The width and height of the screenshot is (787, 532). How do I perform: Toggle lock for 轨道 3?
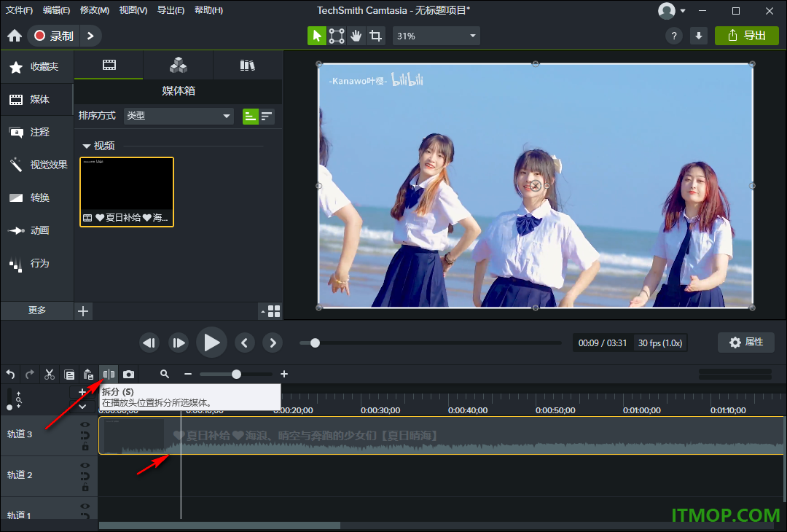[x=85, y=446]
